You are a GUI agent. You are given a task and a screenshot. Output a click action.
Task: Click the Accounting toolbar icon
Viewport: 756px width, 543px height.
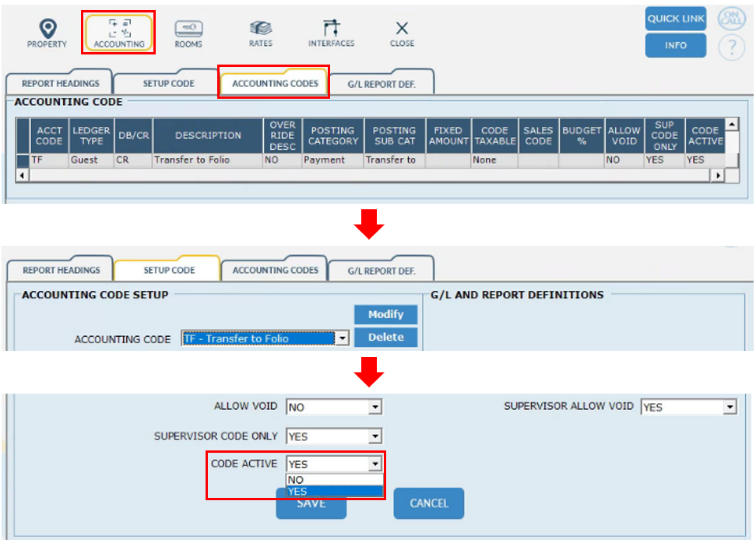(119, 33)
